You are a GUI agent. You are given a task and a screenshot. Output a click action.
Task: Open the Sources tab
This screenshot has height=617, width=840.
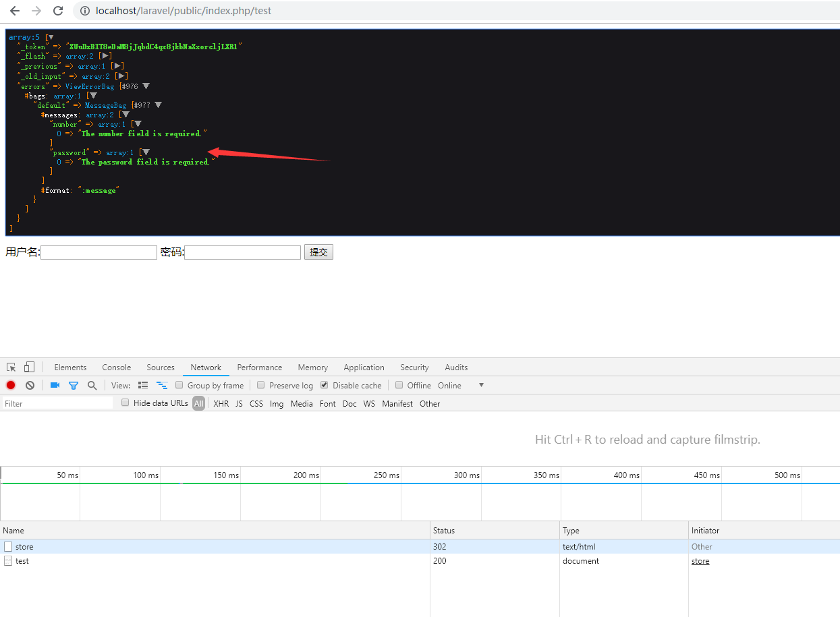161,368
